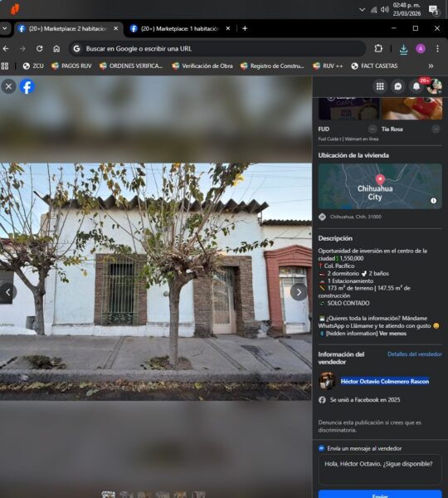
Task: Open the notifications bell
Action: 416,86
